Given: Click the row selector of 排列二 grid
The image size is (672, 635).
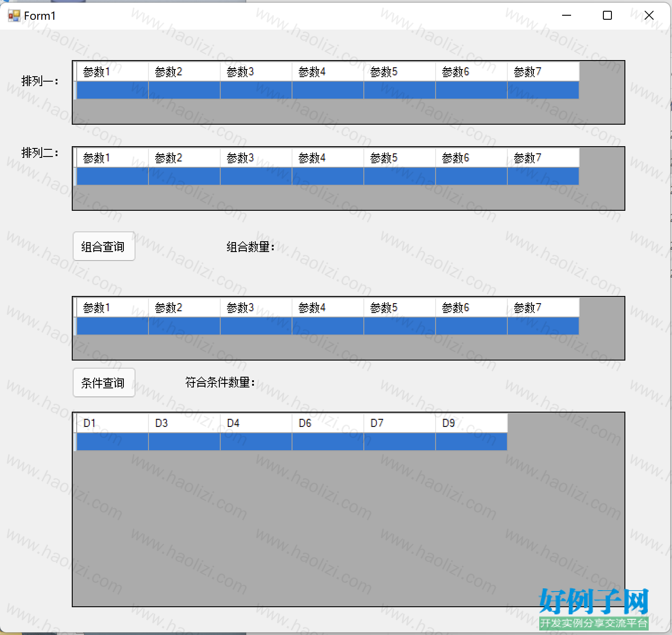Looking at the screenshot, I should [x=75, y=176].
